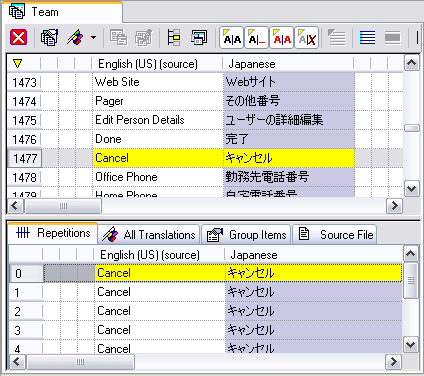This screenshot has width=424, height=376.
Task: Click the red X close toolbar icon
Action: (x=18, y=37)
